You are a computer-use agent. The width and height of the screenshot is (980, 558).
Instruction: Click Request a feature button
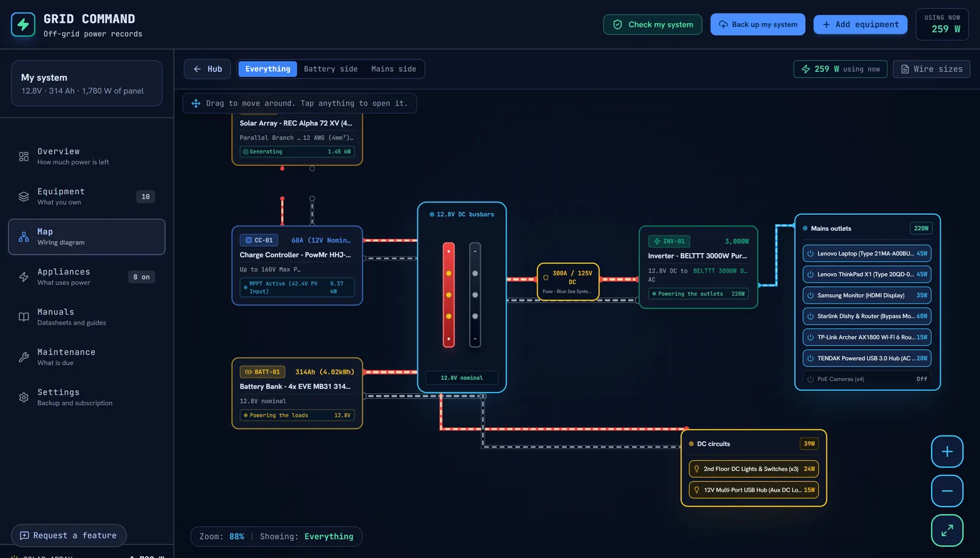click(69, 535)
